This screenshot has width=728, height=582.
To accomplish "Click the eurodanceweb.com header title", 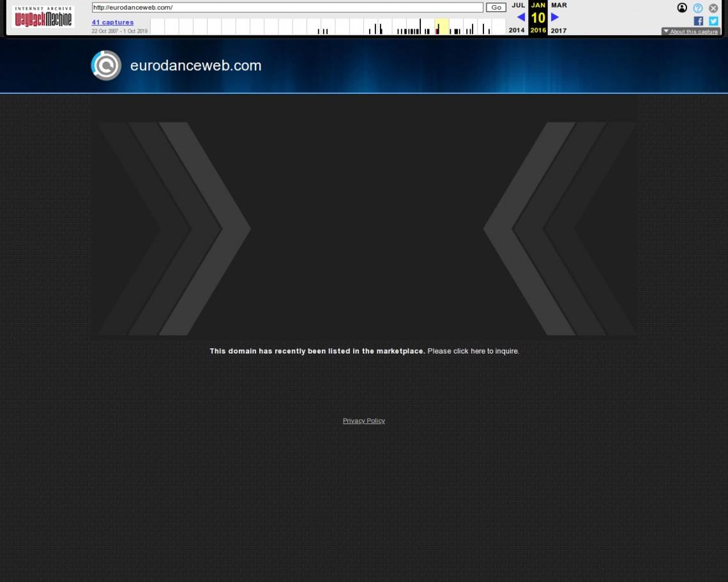I will pyautogui.click(x=196, y=66).
